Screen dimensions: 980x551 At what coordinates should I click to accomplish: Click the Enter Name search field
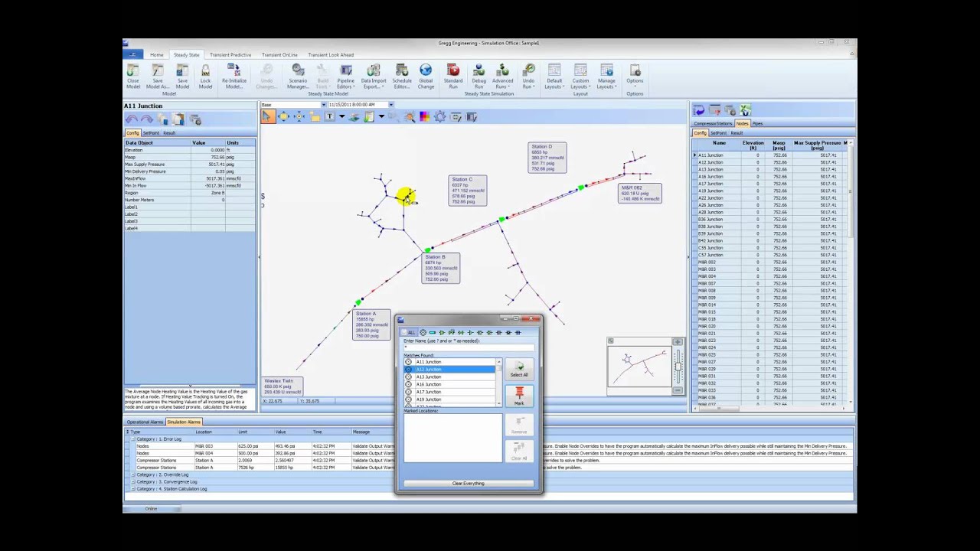point(468,348)
